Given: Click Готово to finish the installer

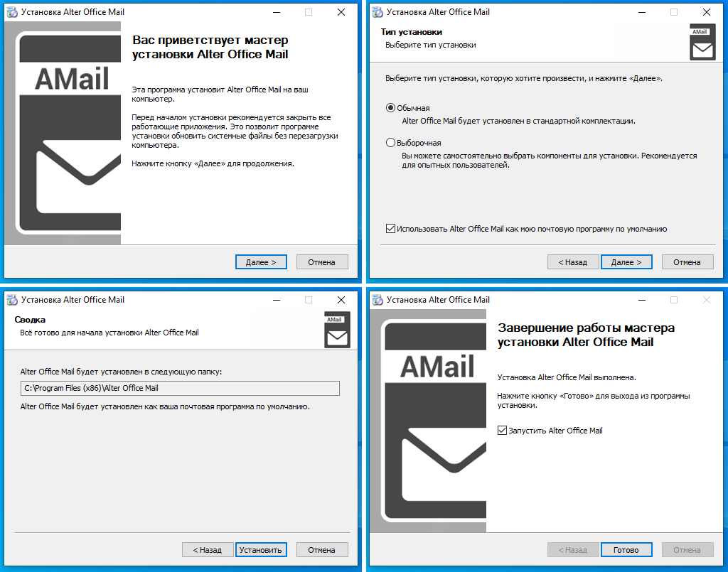Looking at the screenshot, I should tap(626, 550).
